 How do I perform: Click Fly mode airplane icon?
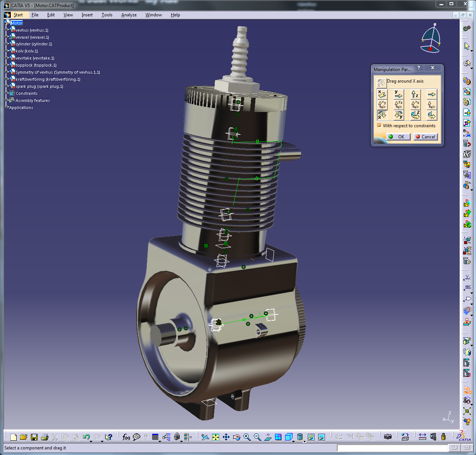(x=205, y=437)
